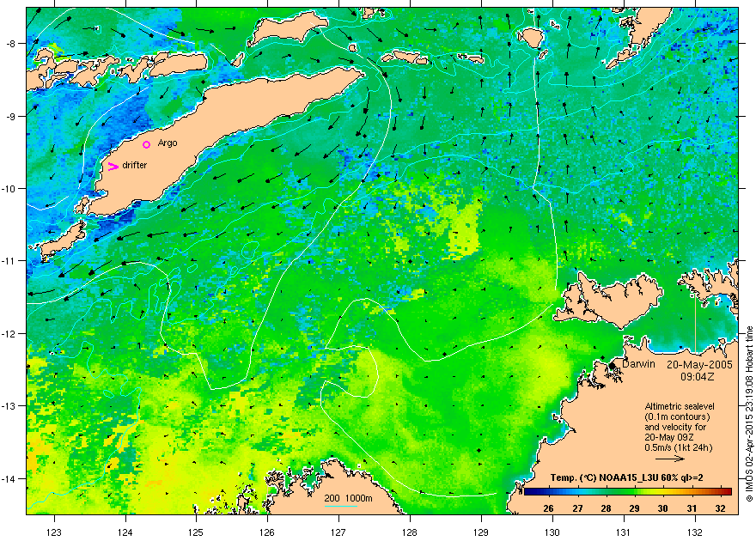Click the 30 value on temperature scale
This screenshot has height=541, width=756.
click(x=662, y=508)
